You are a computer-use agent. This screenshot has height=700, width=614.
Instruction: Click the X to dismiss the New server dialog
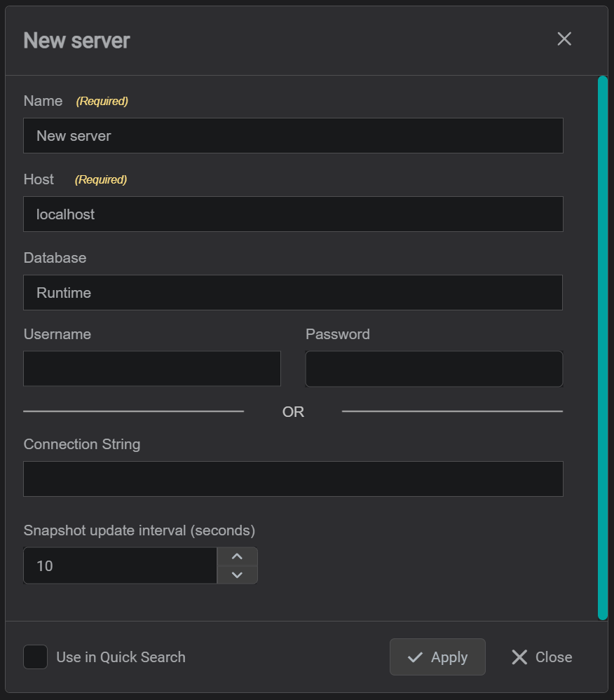pyautogui.click(x=564, y=39)
